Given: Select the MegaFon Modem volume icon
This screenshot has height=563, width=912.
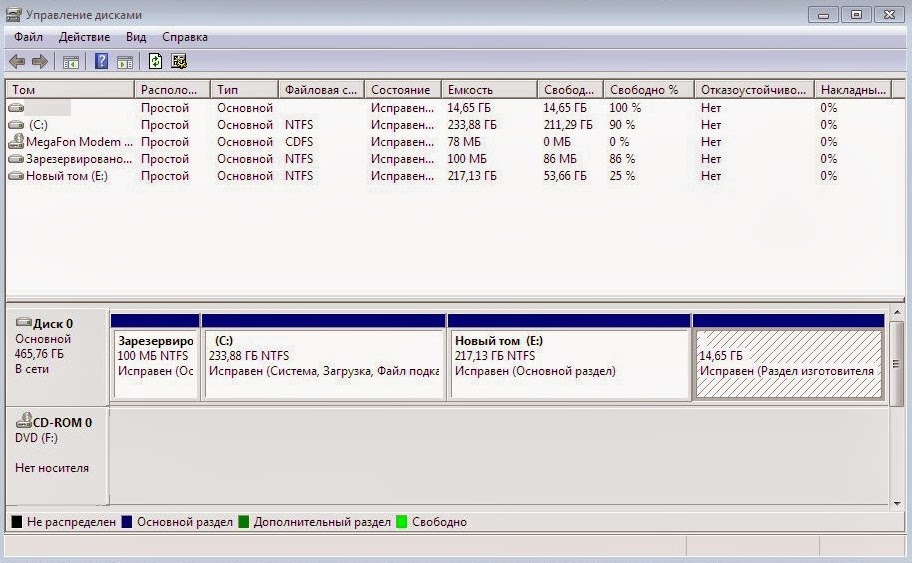Looking at the screenshot, I should click(16, 142).
